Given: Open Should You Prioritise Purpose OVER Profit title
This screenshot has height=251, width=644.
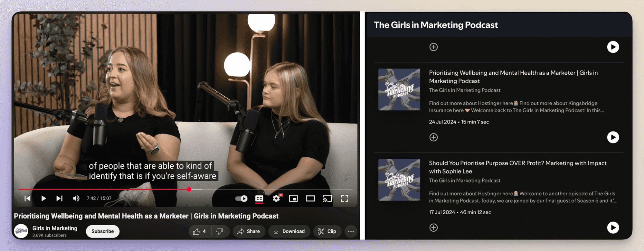Looking at the screenshot, I should 518,167.
